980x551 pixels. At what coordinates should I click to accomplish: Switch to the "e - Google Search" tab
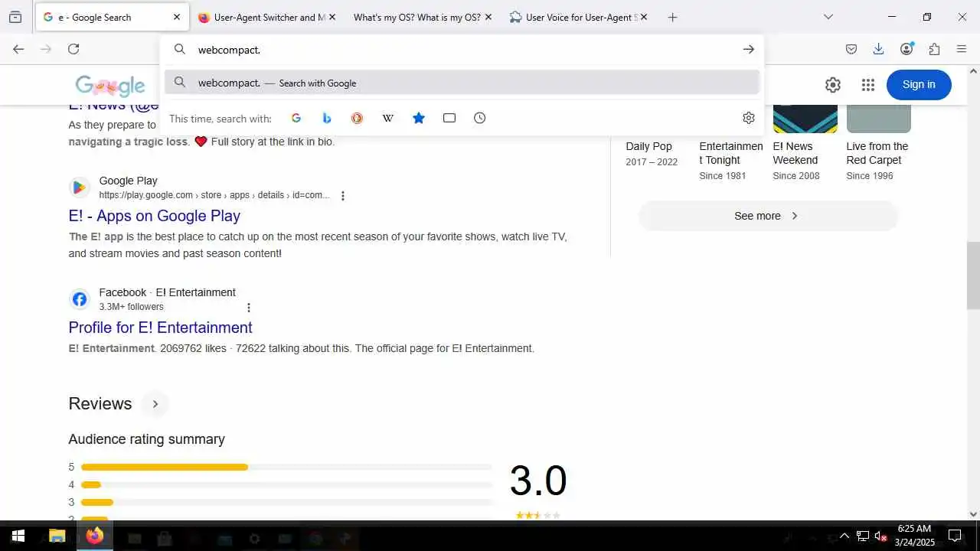pos(112,17)
